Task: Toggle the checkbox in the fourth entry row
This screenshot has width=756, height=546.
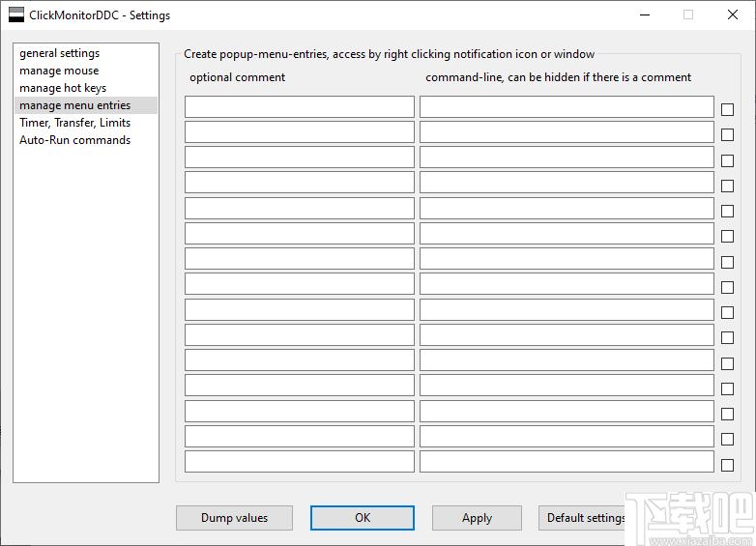Action: click(728, 186)
